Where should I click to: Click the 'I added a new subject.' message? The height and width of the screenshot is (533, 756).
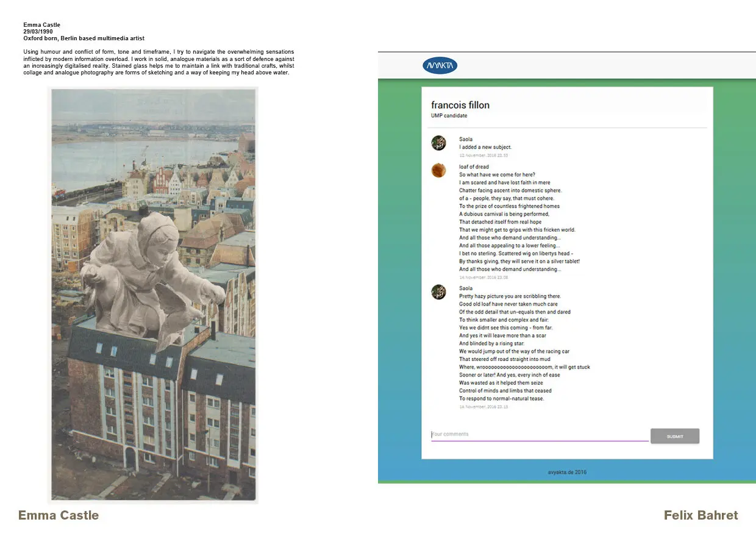485,147
